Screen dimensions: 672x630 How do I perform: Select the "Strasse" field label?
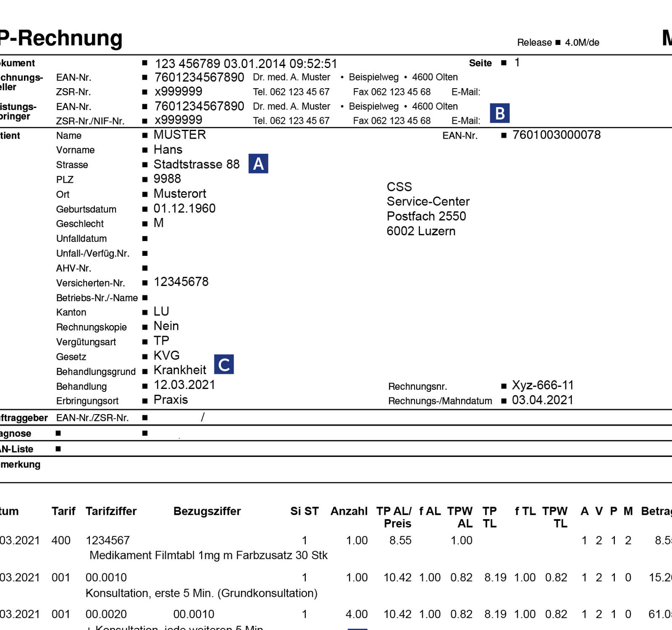72,165
